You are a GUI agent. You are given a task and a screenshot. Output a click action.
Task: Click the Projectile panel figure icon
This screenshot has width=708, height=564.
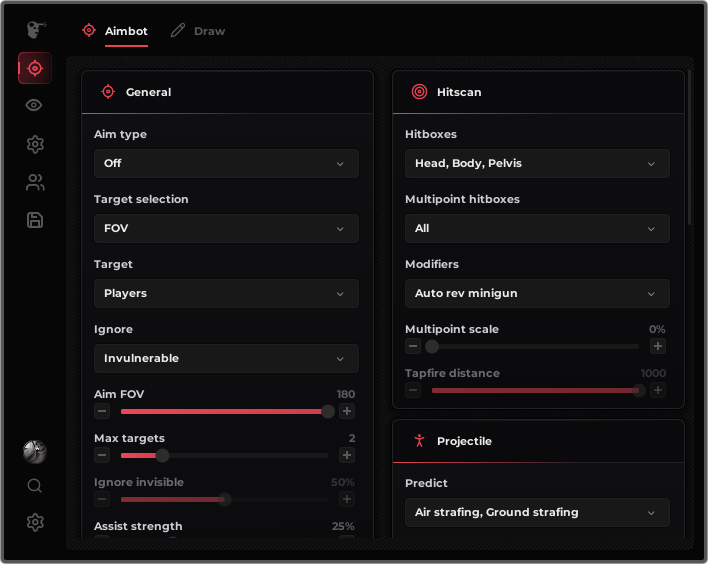(419, 441)
